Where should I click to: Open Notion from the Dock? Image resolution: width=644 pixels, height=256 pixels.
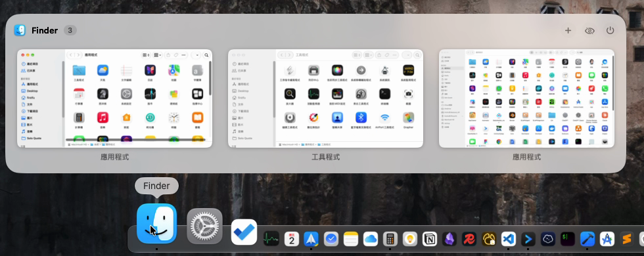coord(430,239)
